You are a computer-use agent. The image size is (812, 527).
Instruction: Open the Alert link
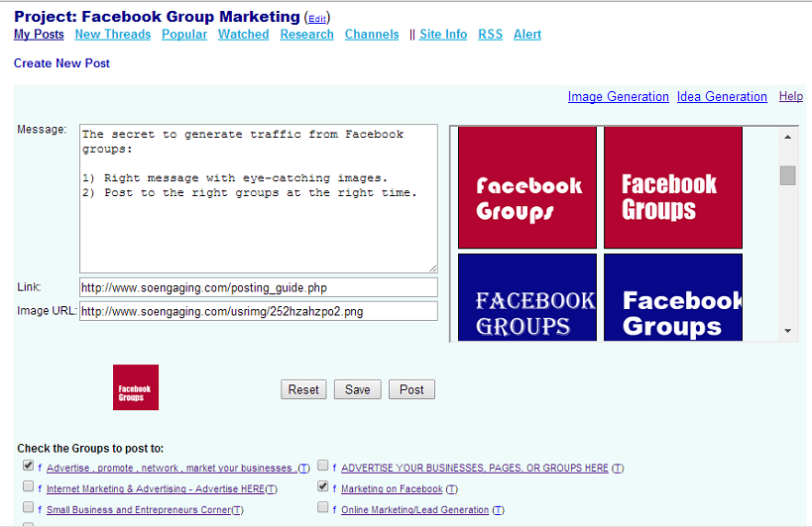pos(527,35)
